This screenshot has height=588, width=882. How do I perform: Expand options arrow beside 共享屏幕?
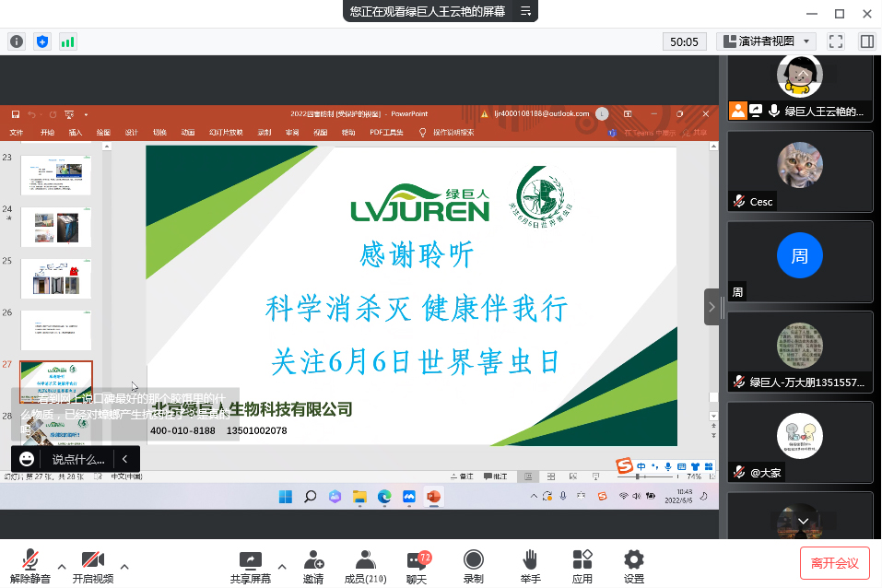pyautogui.click(x=282, y=566)
